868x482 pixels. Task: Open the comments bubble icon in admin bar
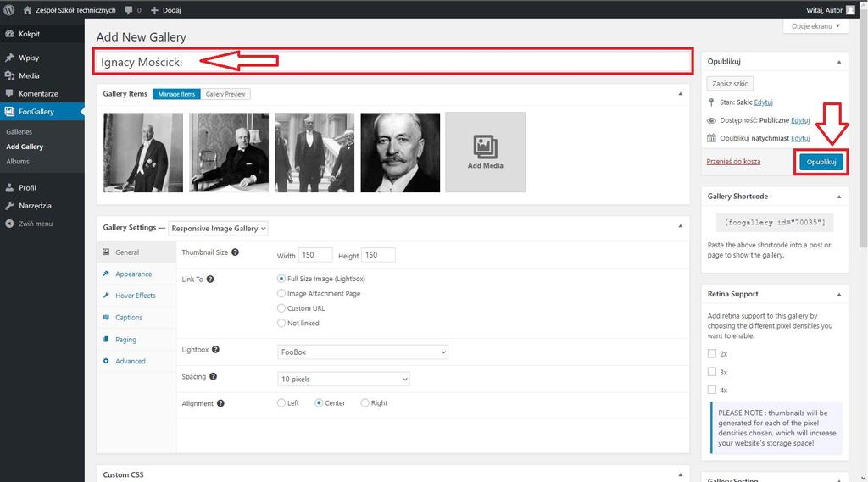tap(129, 10)
